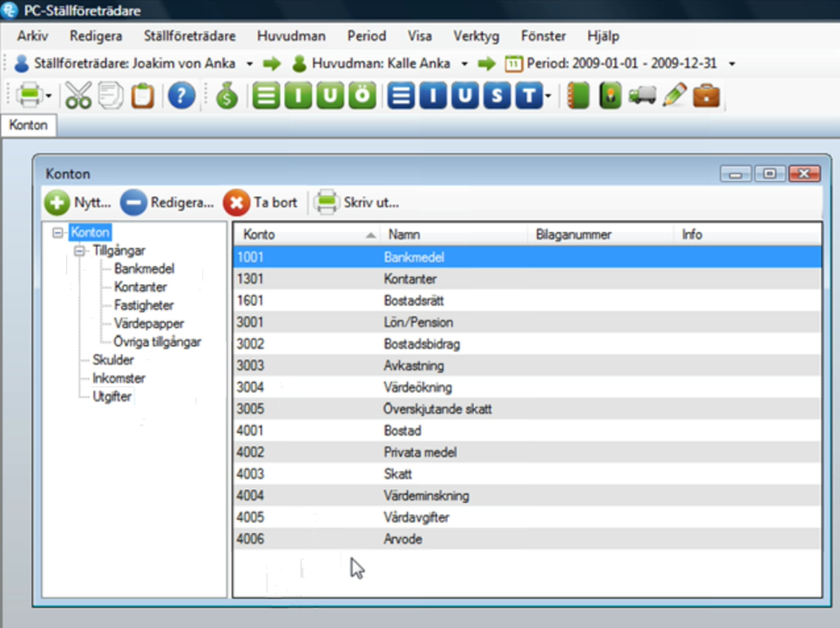Click the green notebook icon
Screen dimensions: 840x628
(578, 95)
